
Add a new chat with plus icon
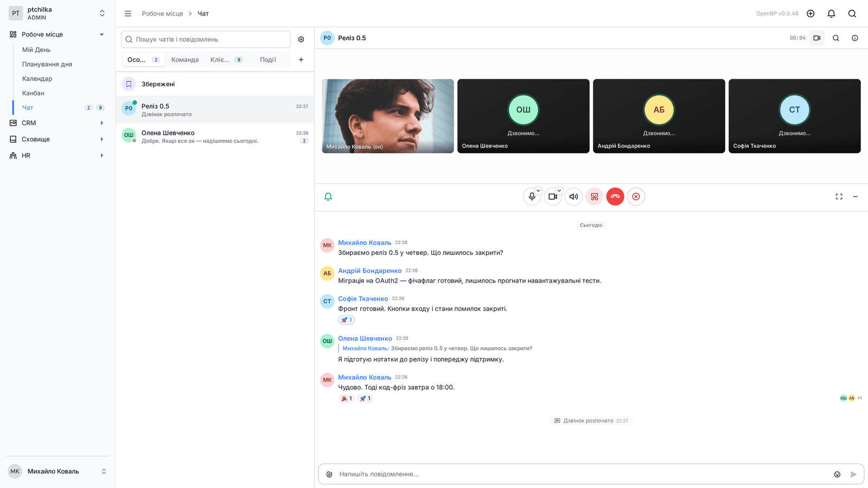301,60
